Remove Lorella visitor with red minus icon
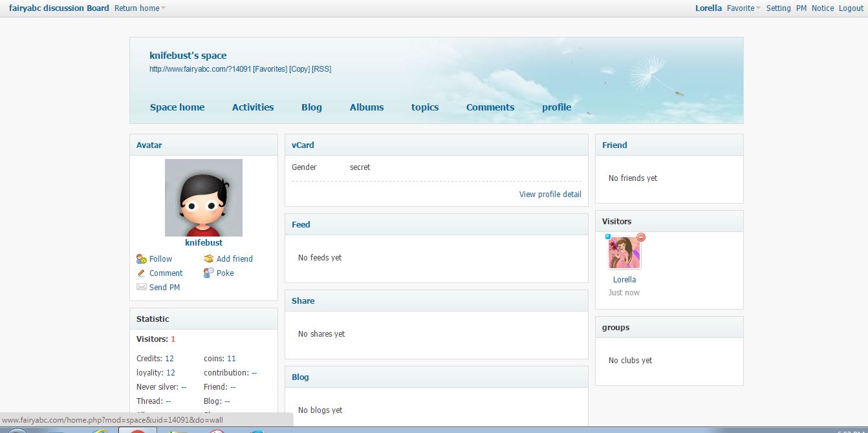868x433 pixels. [x=641, y=237]
